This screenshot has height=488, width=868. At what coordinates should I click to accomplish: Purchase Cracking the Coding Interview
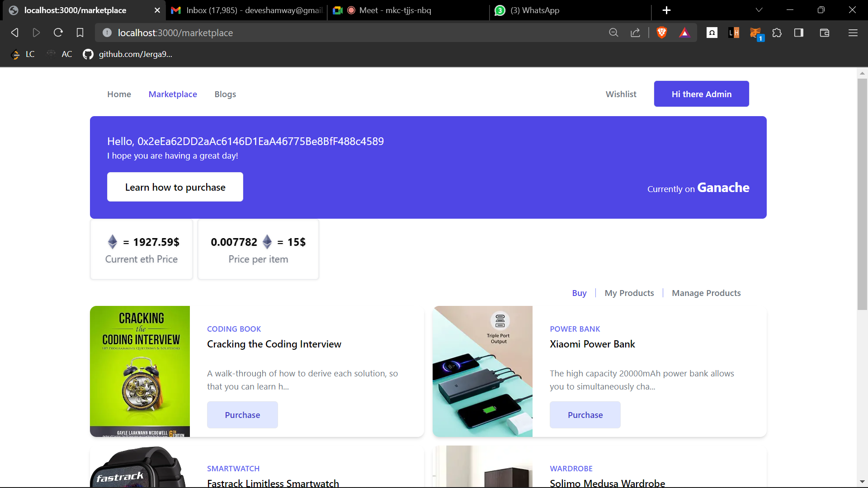pos(242,415)
